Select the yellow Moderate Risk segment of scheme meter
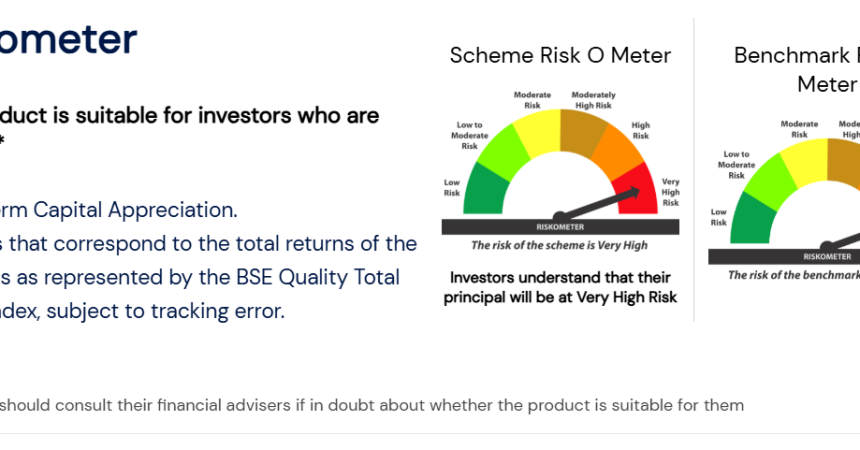Image resolution: width=860 pixels, height=450 pixels. pyautogui.click(x=537, y=131)
